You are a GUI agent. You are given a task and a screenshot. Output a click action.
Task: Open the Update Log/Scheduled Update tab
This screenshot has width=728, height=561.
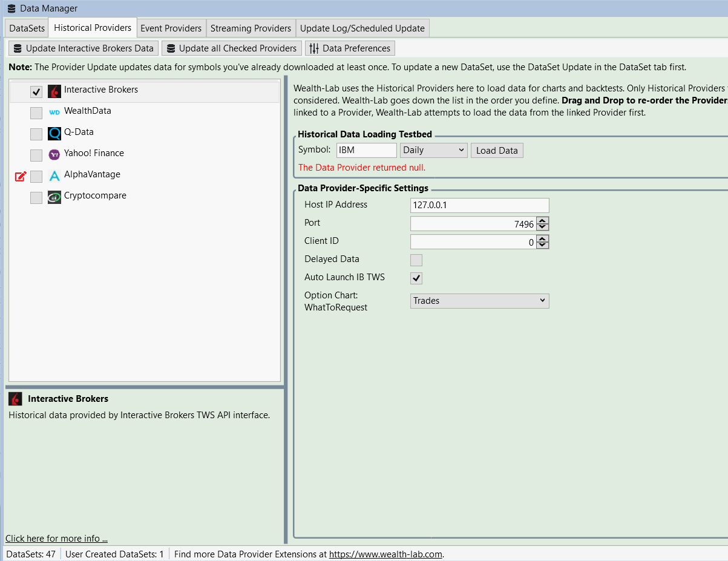(x=362, y=28)
